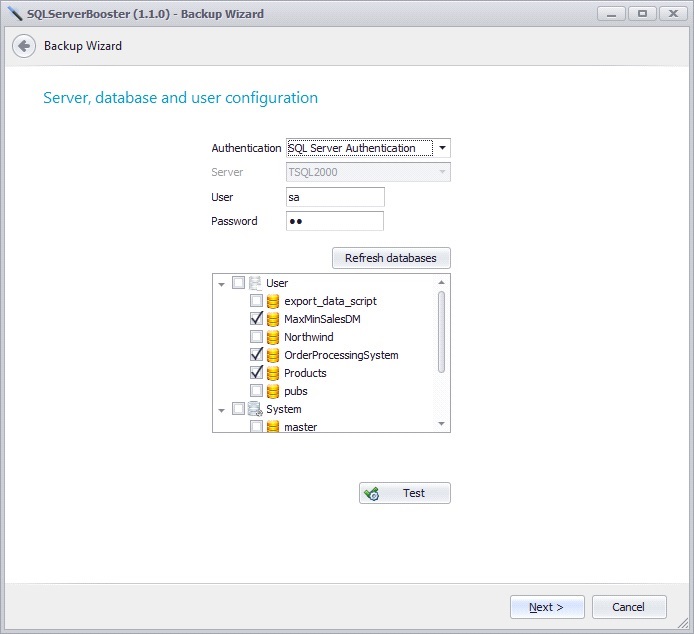Click the TSQL2000 server field
Image resolution: width=694 pixels, height=634 pixels.
pyautogui.click(x=368, y=172)
